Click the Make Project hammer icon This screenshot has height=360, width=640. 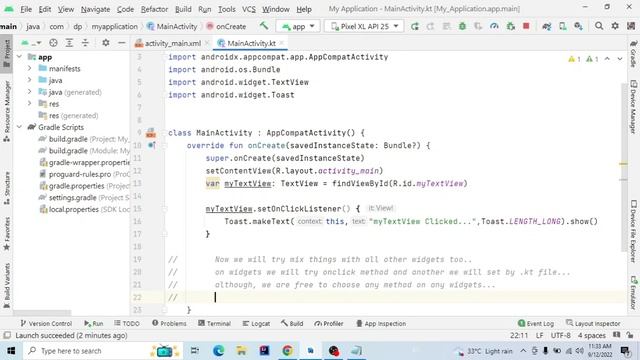click(264, 26)
